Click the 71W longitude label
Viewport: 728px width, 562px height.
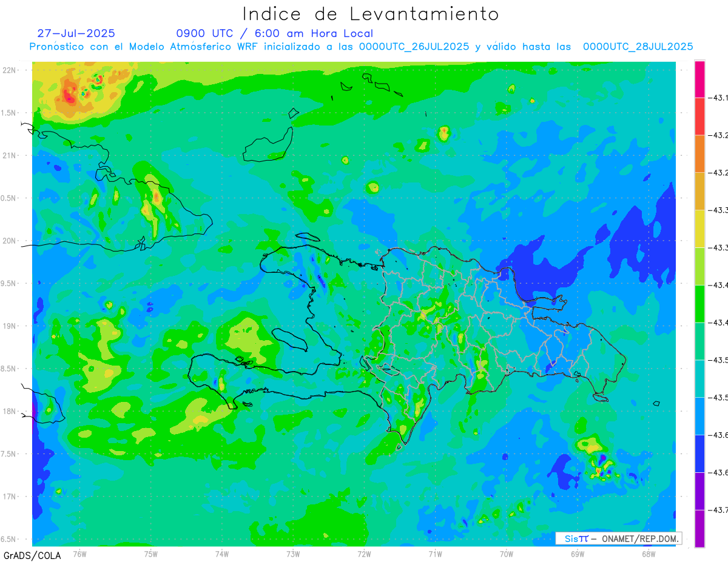pos(435,554)
